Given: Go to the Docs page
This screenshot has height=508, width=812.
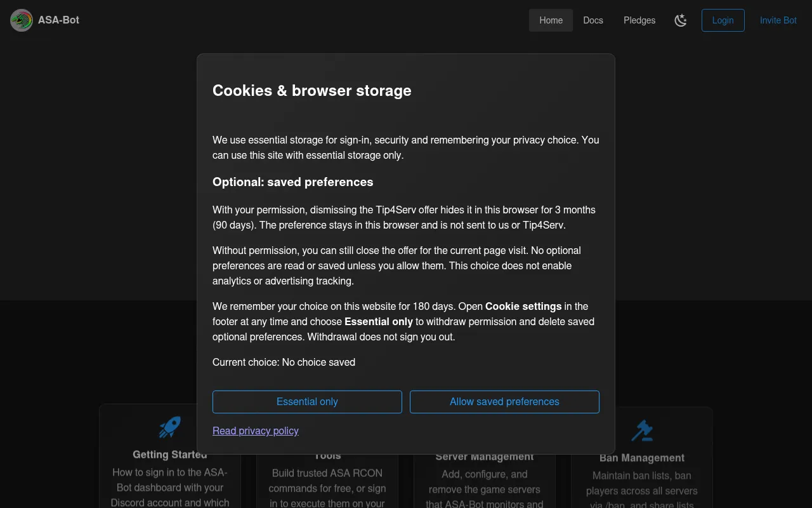Looking at the screenshot, I should (593, 20).
